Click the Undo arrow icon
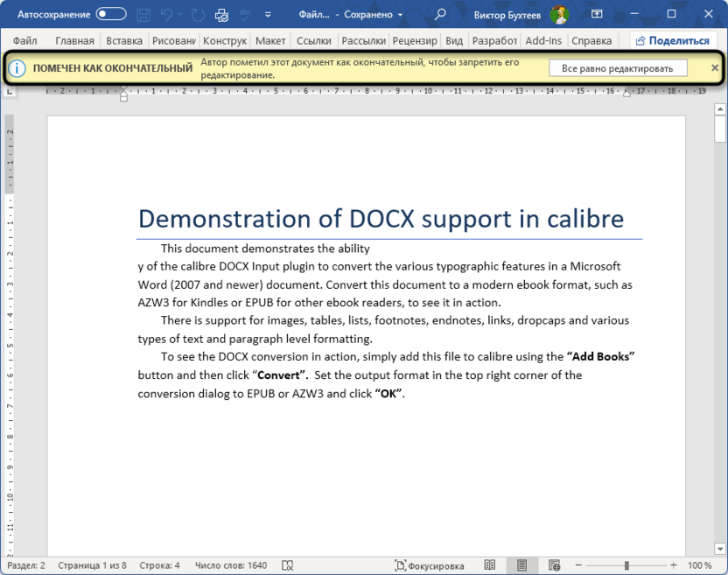This screenshot has height=575, width=728. click(x=167, y=15)
